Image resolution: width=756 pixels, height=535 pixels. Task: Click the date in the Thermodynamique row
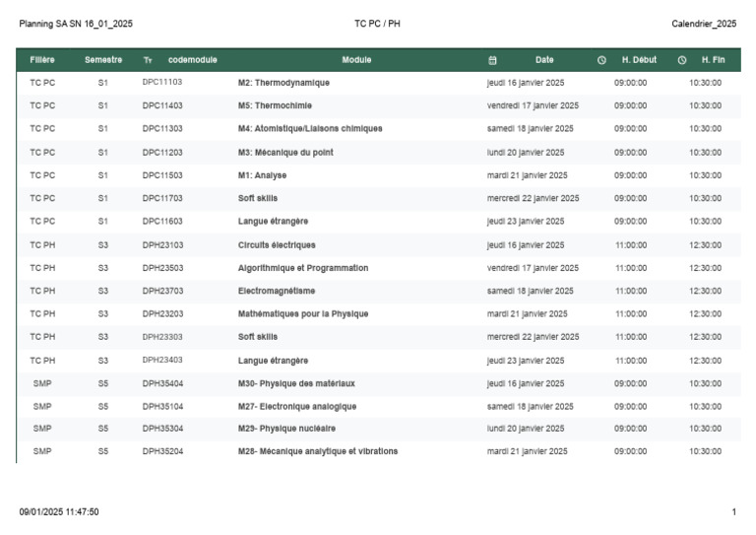pos(526,83)
